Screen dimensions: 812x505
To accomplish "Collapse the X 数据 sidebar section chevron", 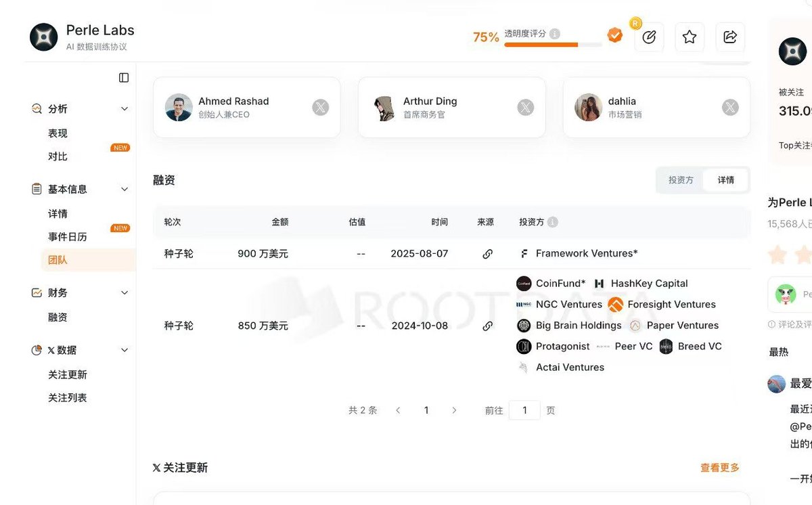I will [x=125, y=351].
